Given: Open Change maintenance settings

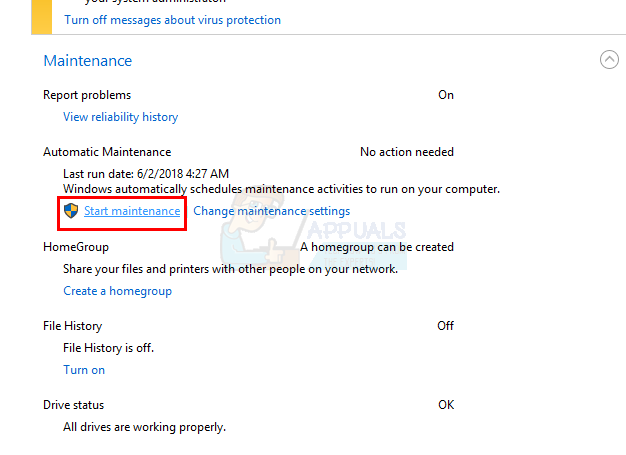Looking at the screenshot, I should click(271, 211).
